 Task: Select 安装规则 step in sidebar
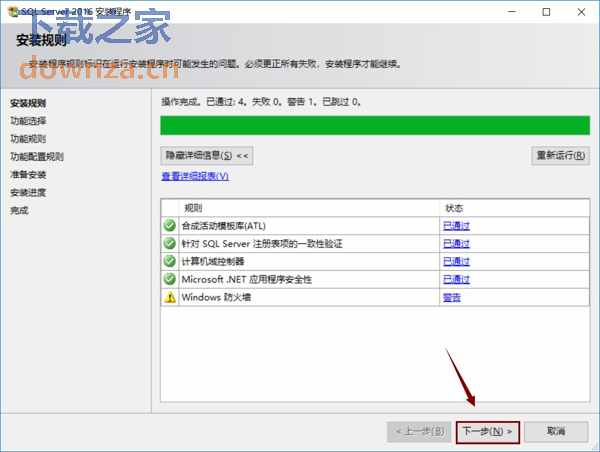pos(28,103)
